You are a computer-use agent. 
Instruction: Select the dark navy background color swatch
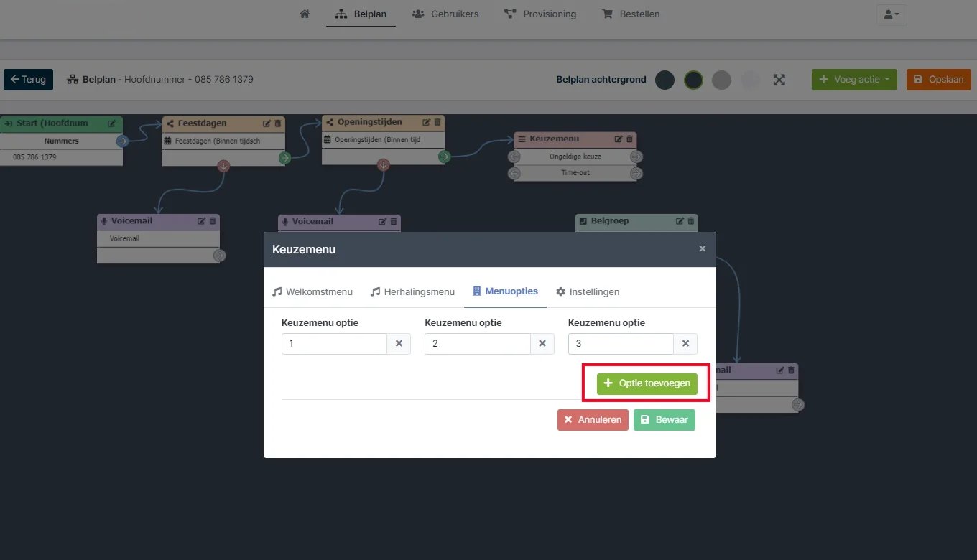(x=665, y=80)
